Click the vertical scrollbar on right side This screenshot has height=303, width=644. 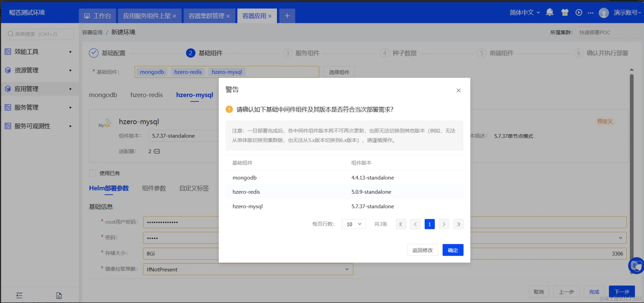coord(632,161)
